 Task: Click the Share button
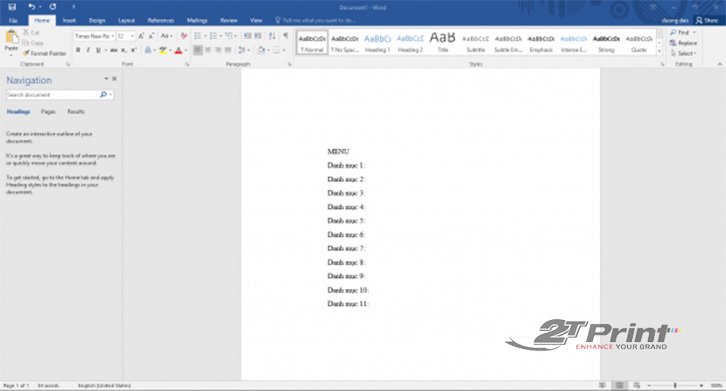click(707, 20)
